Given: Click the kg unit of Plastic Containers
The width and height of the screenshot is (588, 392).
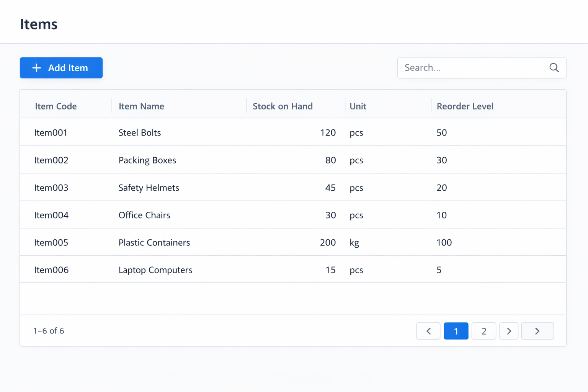Looking at the screenshot, I should [354, 243].
